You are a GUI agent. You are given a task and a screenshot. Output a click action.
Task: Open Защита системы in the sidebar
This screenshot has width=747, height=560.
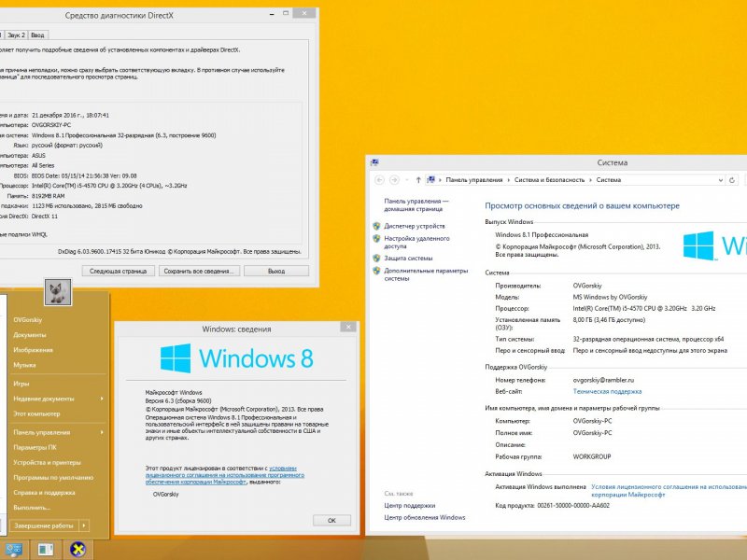(408, 259)
